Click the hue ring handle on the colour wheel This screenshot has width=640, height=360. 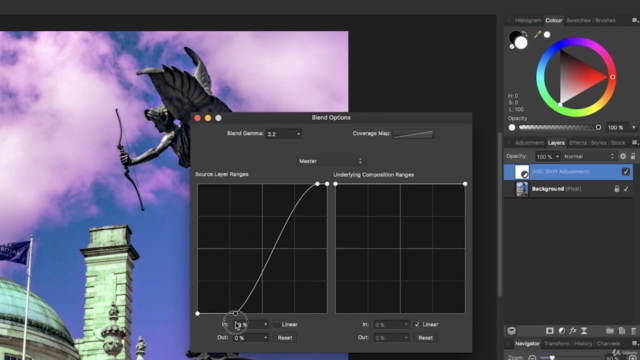612,77
